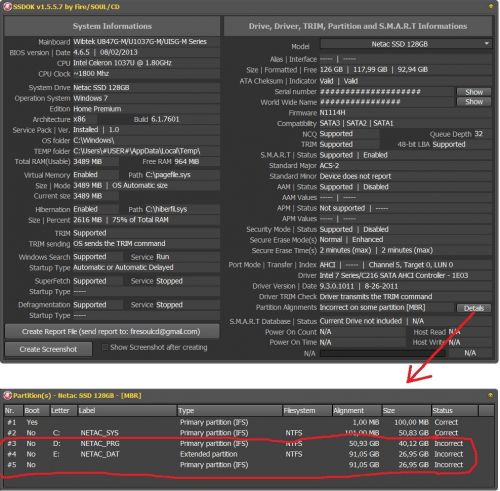
Task: Click Driver transmits the TRIM command text
Action: click(376, 297)
